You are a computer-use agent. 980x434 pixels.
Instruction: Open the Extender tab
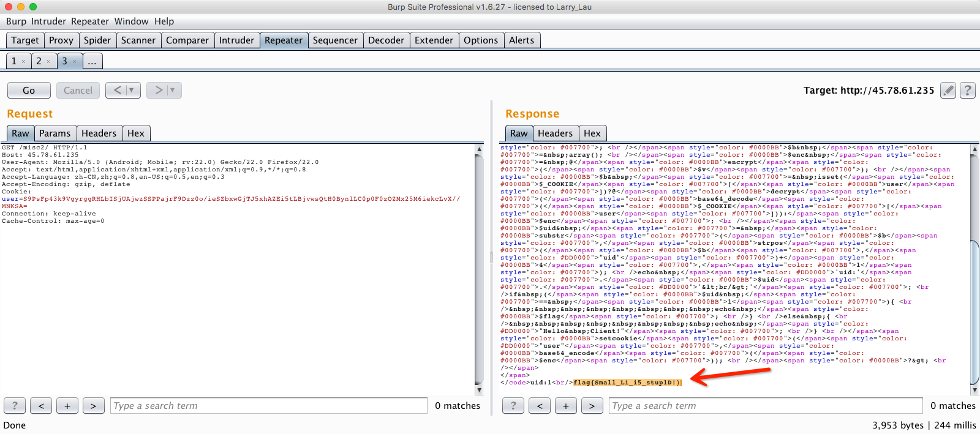click(x=434, y=40)
